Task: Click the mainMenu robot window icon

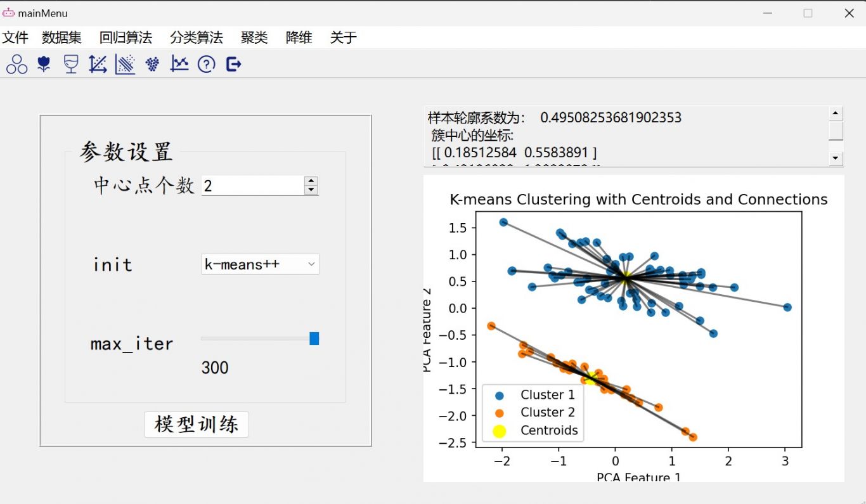Action: click(x=8, y=13)
